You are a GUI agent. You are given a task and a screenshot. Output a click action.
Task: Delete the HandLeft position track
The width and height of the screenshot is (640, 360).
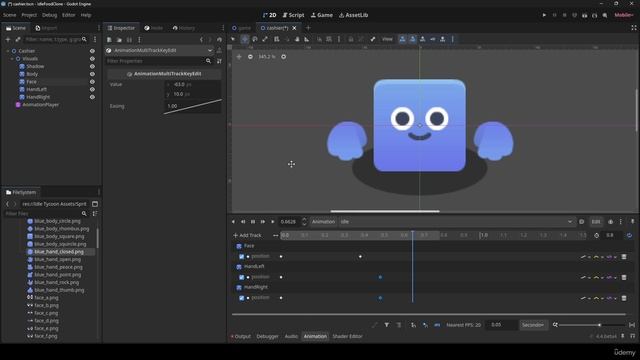click(x=624, y=277)
